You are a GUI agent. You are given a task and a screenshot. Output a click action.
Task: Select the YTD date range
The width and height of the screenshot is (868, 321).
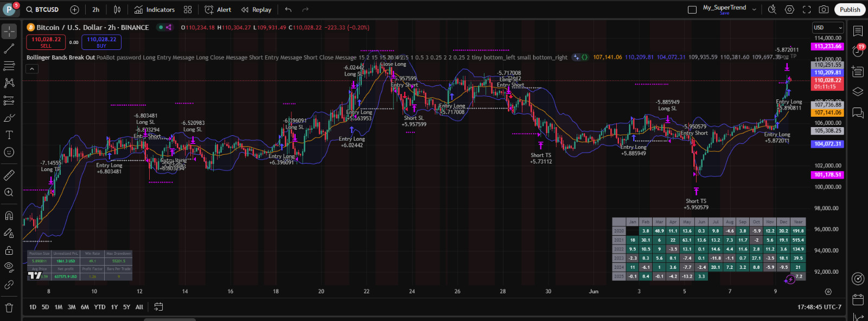pyautogui.click(x=100, y=307)
